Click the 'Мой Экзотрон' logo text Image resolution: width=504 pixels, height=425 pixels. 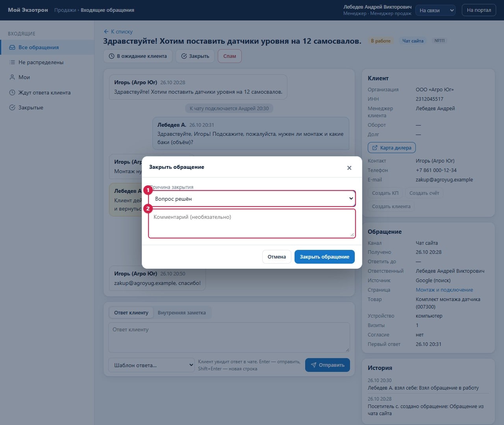[28, 10]
